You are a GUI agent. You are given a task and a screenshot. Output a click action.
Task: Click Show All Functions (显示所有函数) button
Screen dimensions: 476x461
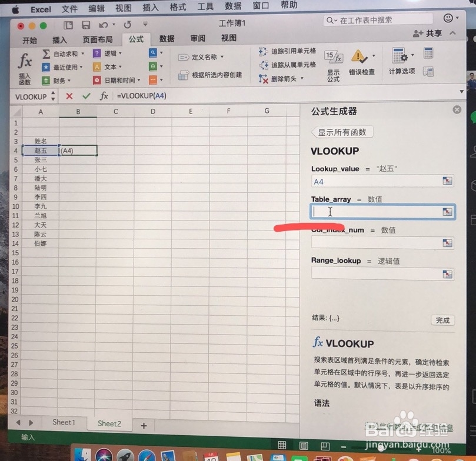click(x=342, y=132)
